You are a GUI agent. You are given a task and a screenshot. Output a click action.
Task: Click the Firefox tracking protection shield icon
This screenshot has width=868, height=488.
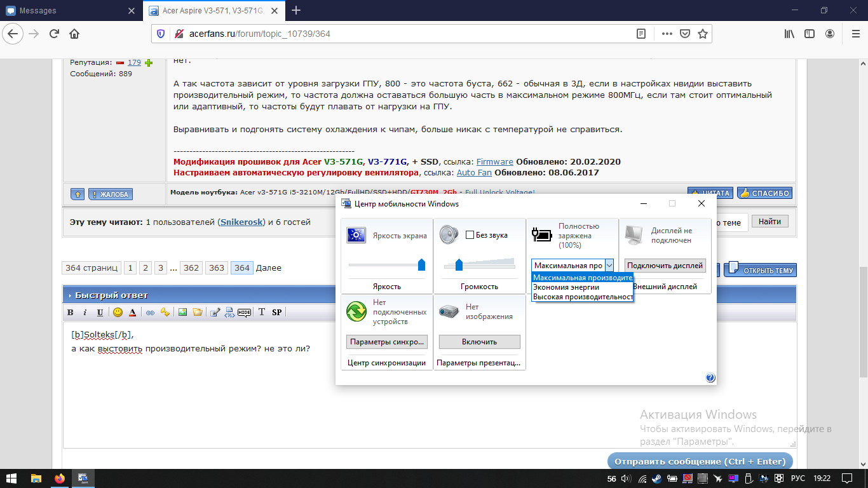click(x=161, y=34)
